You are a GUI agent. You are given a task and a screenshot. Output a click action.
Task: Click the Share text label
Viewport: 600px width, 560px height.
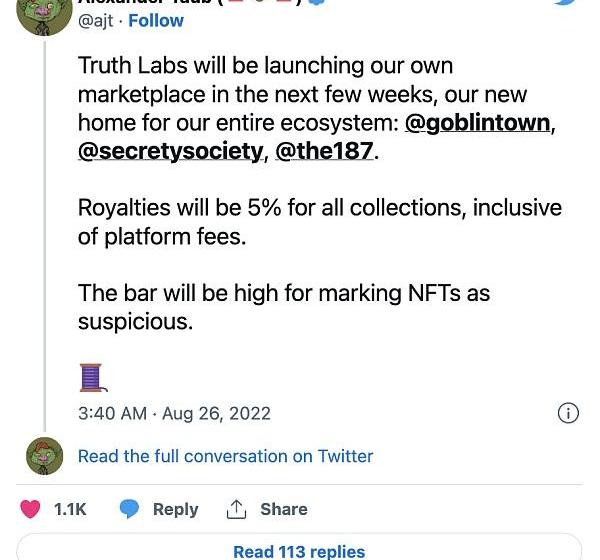[x=283, y=509]
